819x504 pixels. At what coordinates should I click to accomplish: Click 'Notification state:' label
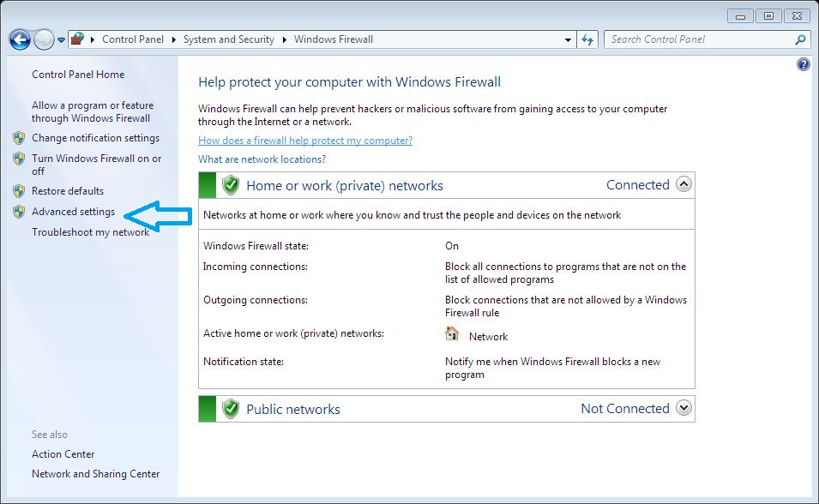click(x=243, y=362)
